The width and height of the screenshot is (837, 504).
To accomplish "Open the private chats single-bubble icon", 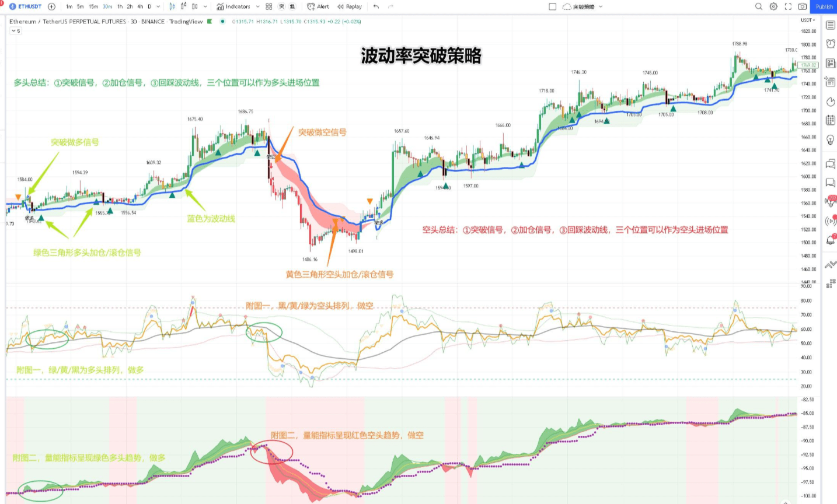I will [x=831, y=183].
